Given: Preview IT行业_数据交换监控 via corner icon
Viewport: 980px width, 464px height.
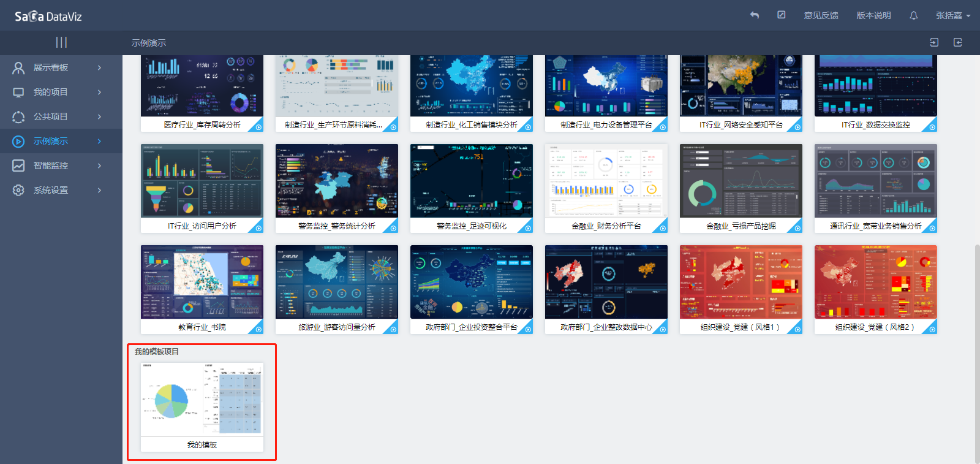Looking at the screenshot, I should coord(932,127).
